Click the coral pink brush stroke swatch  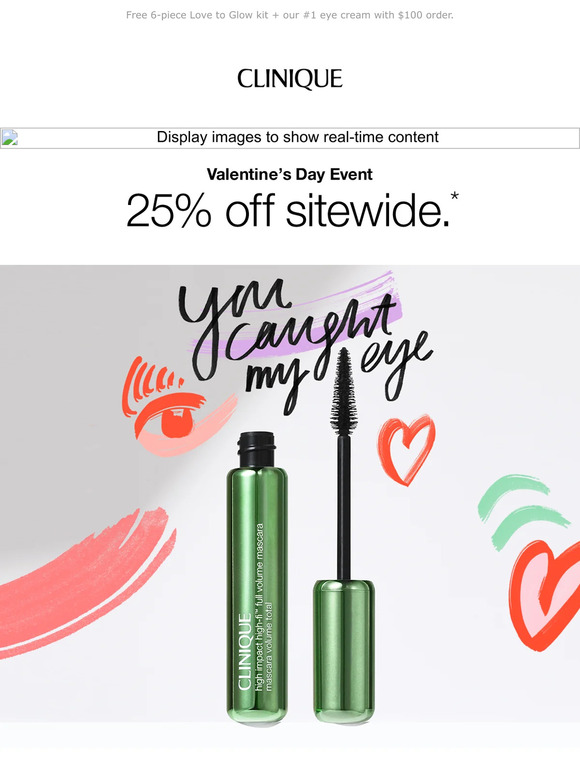(84, 582)
